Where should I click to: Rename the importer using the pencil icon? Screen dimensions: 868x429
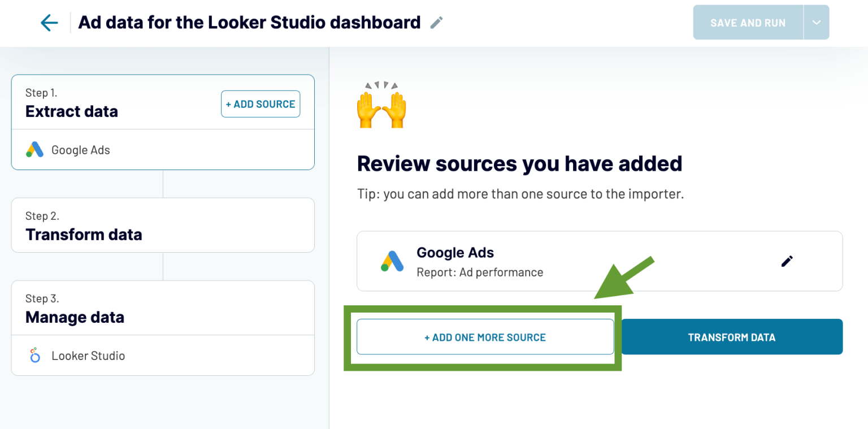point(435,22)
